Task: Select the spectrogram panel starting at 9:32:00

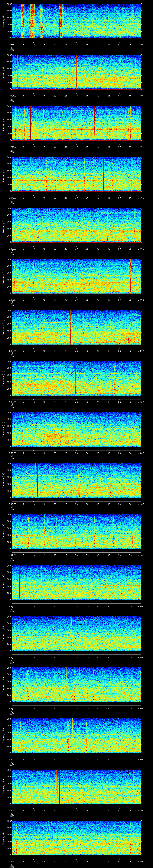Action: click(77, 72)
